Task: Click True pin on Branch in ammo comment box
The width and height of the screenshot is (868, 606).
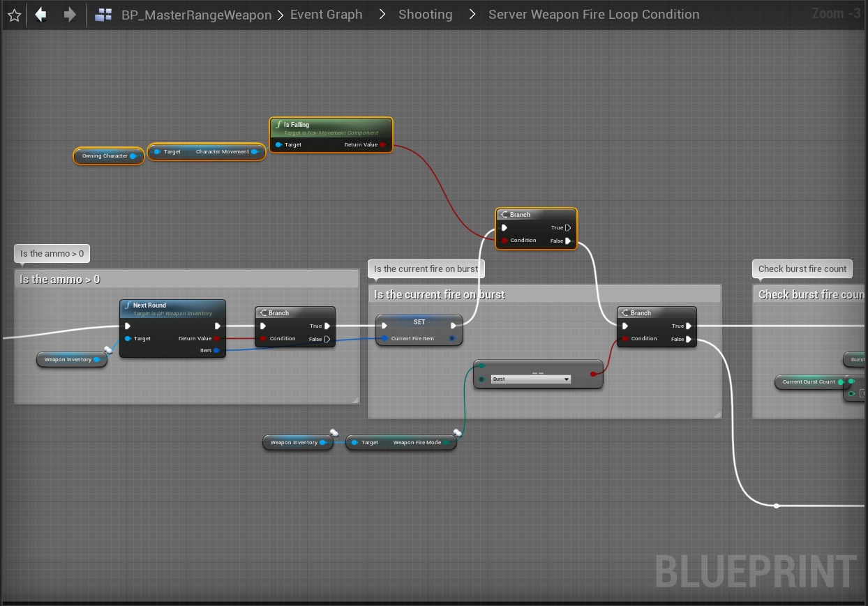Action: click(x=327, y=326)
